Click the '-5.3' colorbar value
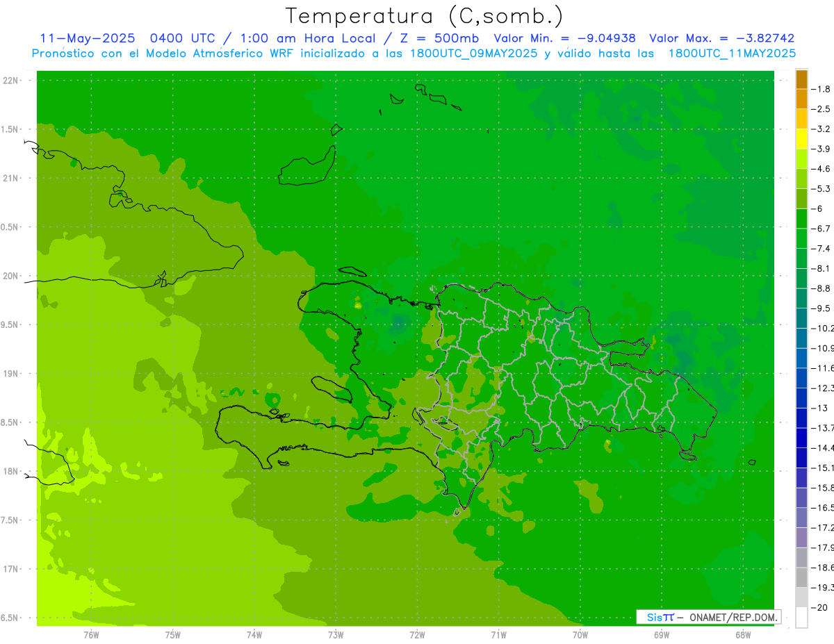Viewport: 834px width, 644px height. 821,188
